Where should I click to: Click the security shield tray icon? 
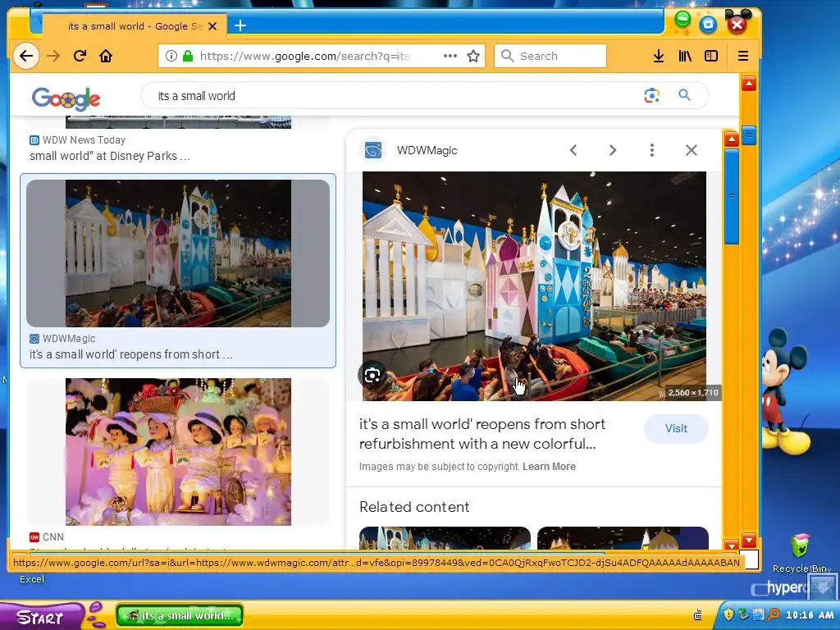coord(728,614)
